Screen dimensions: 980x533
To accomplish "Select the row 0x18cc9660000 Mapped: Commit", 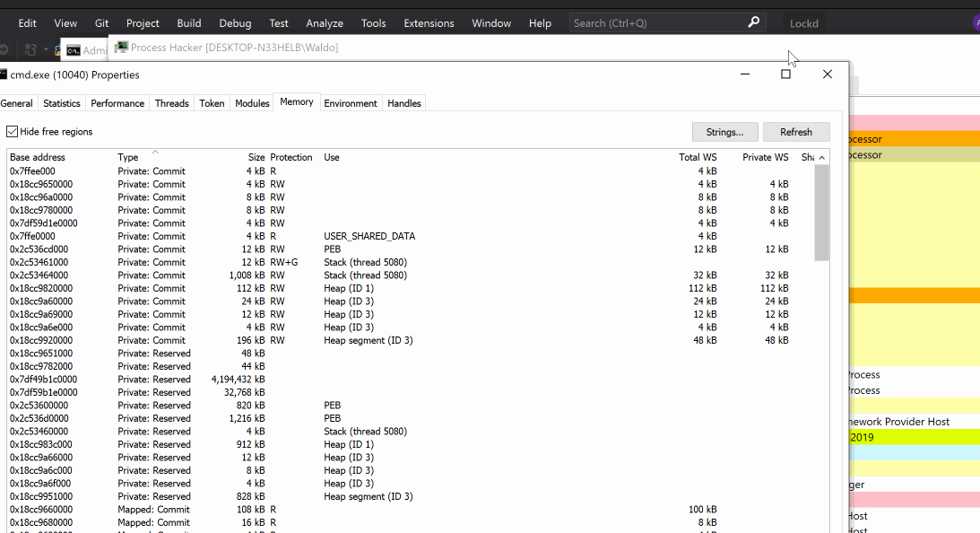I will (x=411, y=510).
